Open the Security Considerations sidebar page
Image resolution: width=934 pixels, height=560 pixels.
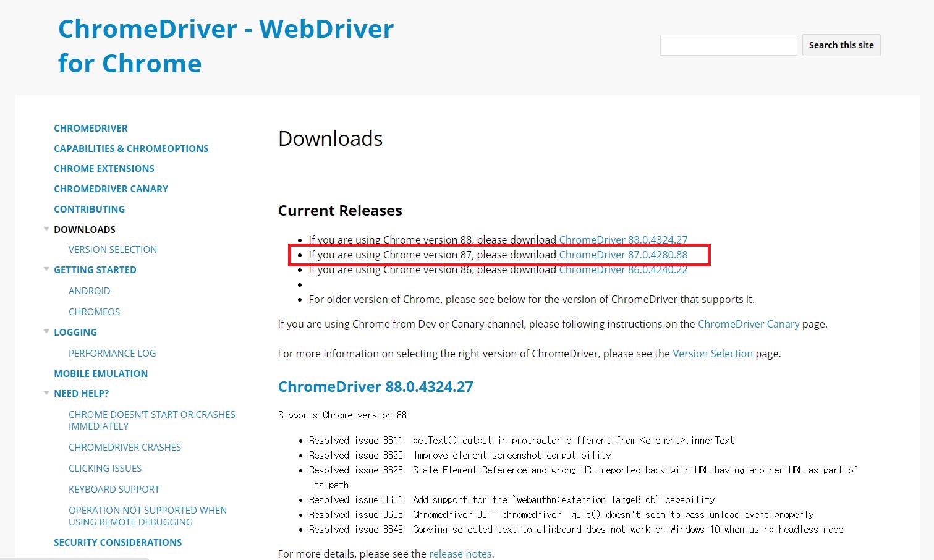pos(117,542)
